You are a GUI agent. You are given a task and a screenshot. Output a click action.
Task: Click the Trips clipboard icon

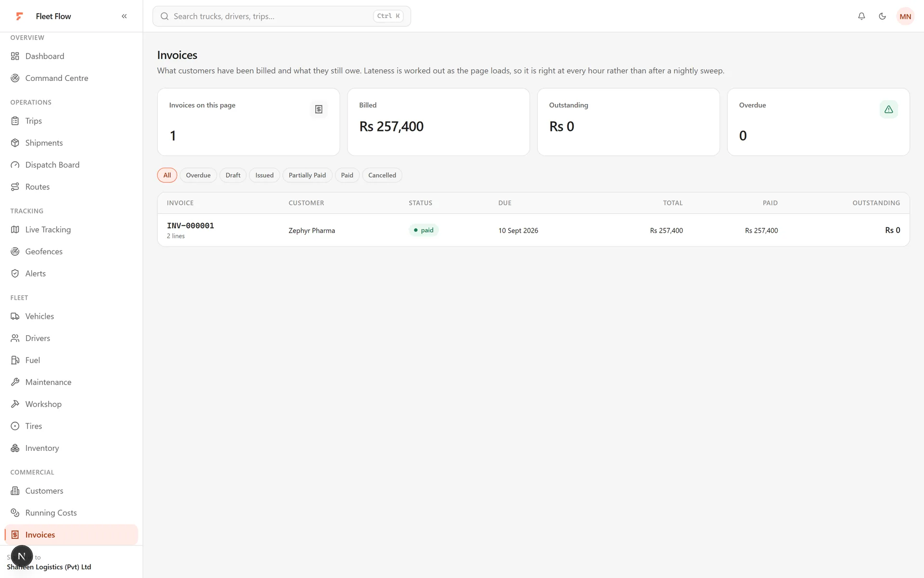15,121
